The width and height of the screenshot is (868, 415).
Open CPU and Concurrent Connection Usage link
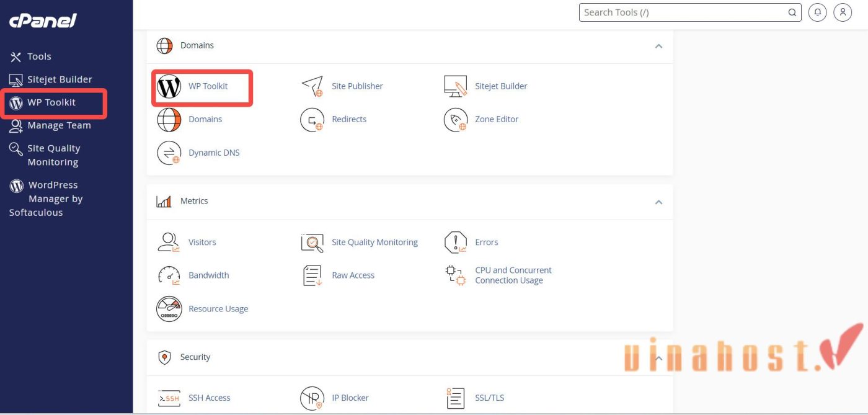coord(513,275)
